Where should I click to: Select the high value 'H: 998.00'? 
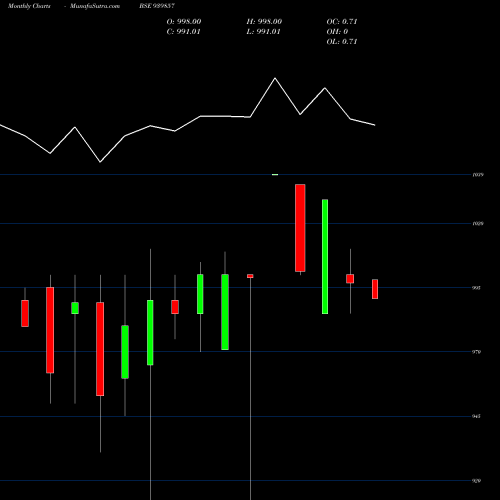[264, 22]
